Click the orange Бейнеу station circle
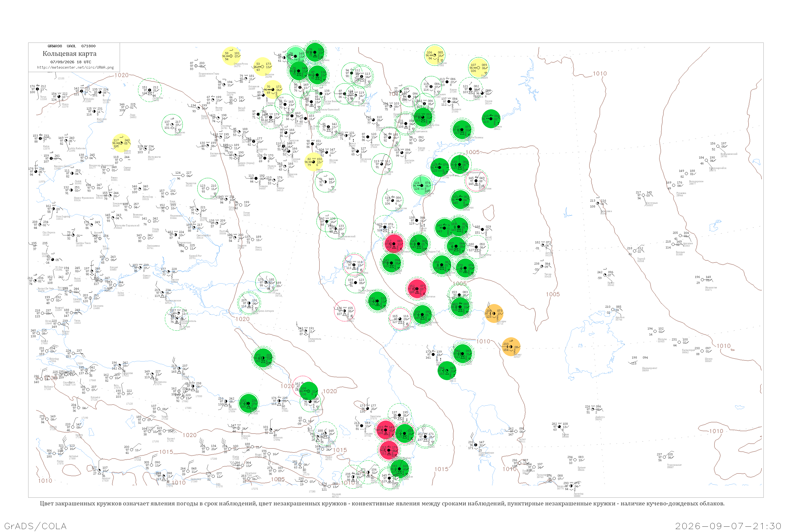798x532 pixels. pyautogui.click(x=511, y=347)
